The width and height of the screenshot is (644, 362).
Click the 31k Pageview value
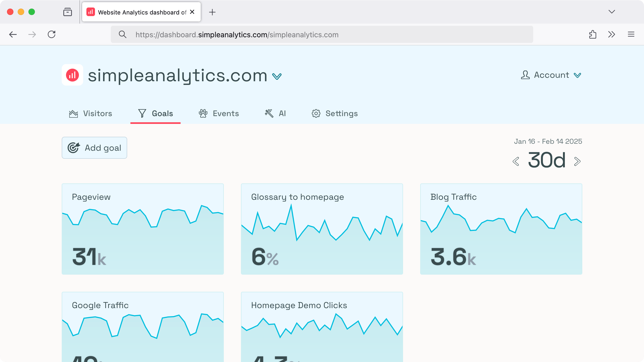point(89,257)
